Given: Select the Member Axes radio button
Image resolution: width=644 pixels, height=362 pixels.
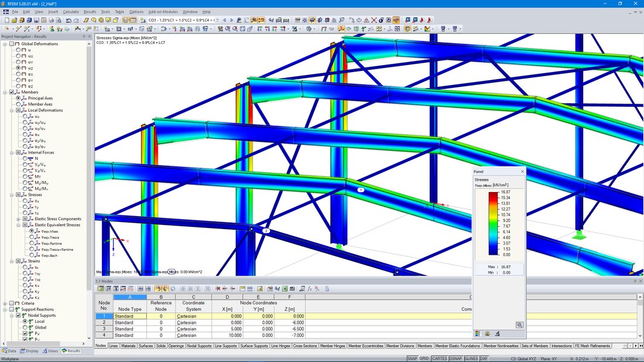Looking at the screenshot, I should click(x=18, y=104).
